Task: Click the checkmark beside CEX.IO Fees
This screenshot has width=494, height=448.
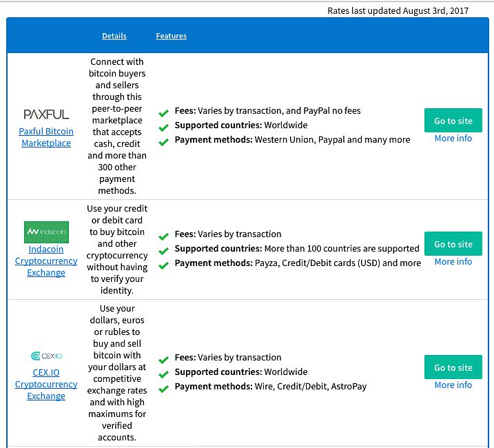Action: tap(163, 360)
